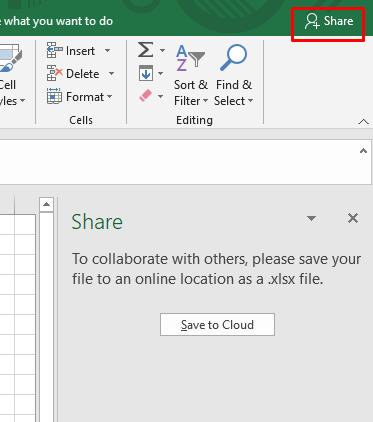This screenshot has width=373, height=422.
Task: Click the Tell me what you want field
Action: pos(57,21)
